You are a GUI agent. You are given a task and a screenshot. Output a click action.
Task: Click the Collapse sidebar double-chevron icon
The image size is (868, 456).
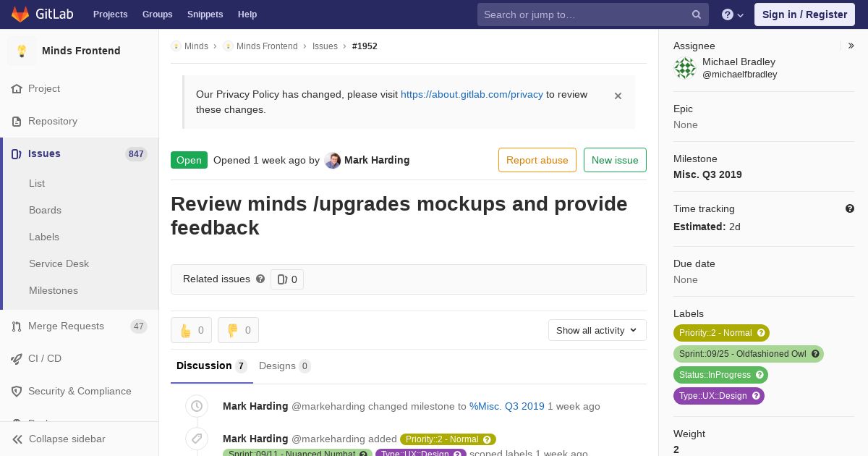tap(17, 439)
